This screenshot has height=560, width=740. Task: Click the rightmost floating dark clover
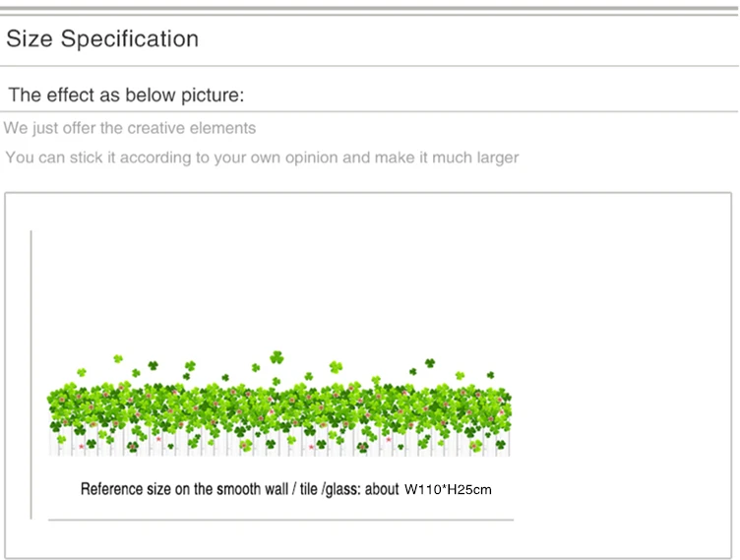point(491,375)
